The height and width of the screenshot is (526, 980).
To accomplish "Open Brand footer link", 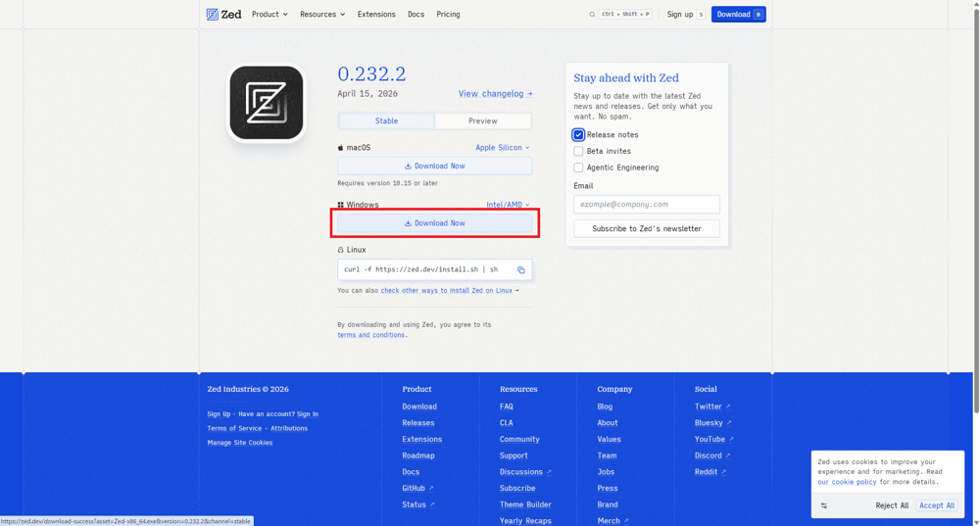I will pyautogui.click(x=608, y=504).
